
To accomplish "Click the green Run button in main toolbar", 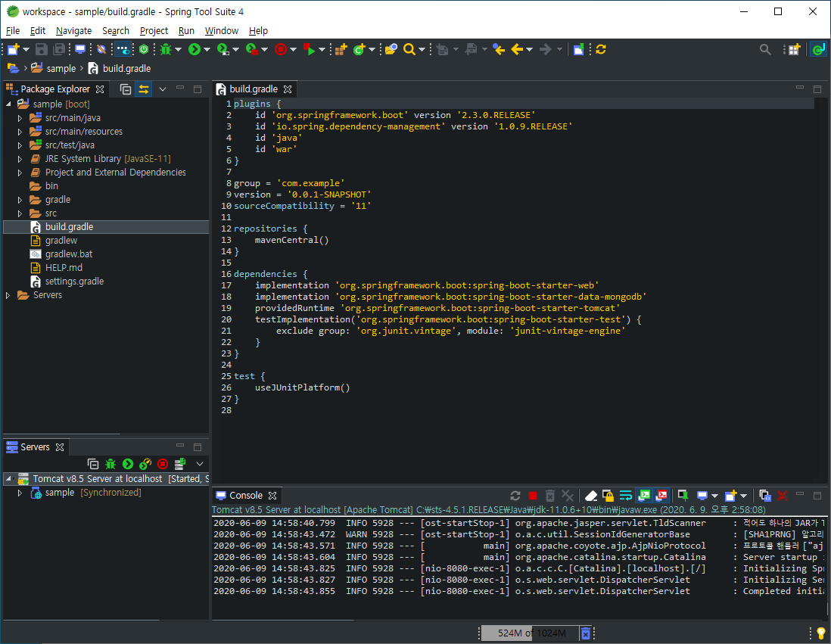I will [x=195, y=49].
